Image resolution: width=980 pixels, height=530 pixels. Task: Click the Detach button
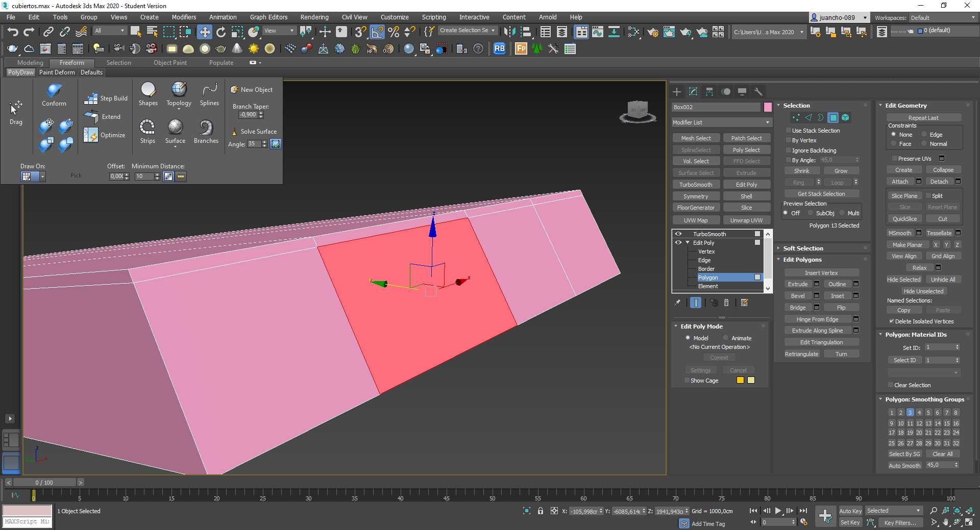[939, 182]
